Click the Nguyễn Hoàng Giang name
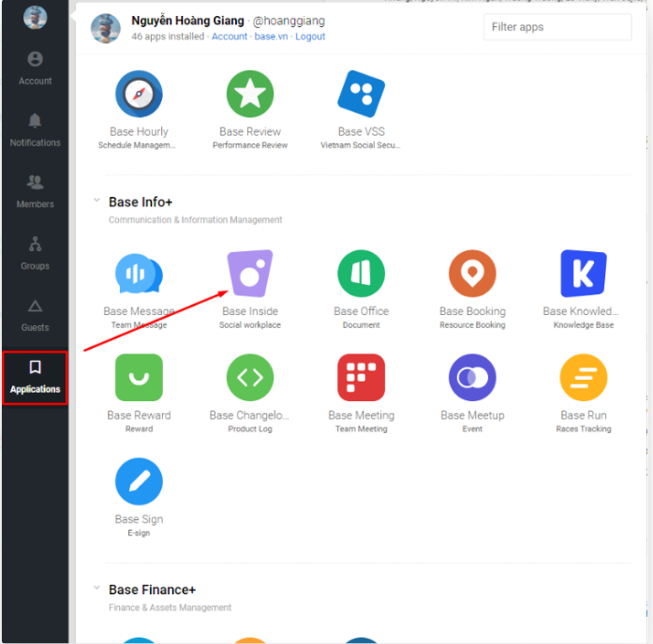The image size is (653, 644). (x=187, y=21)
